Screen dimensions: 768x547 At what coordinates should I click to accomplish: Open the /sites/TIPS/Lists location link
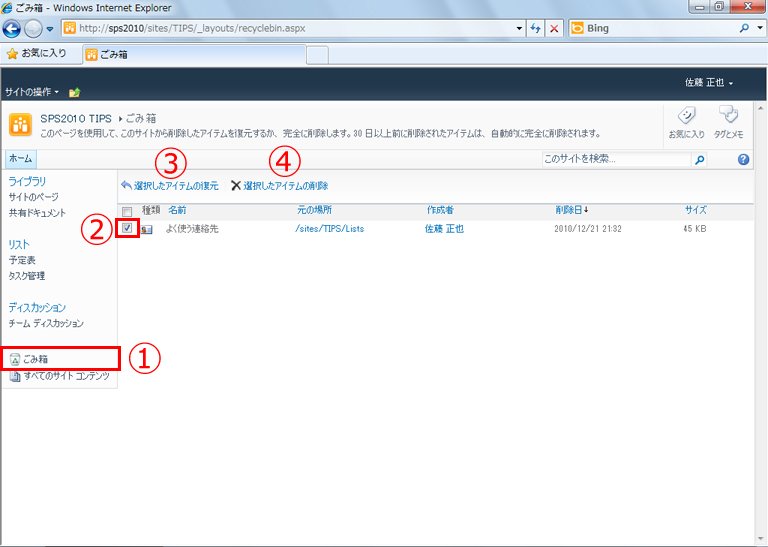(x=330, y=229)
